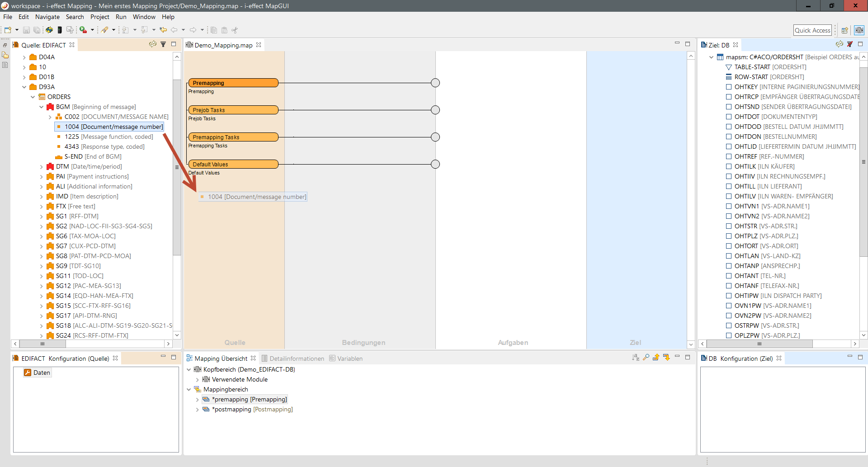Image resolution: width=868 pixels, height=467 pixels.
Task: Click the filter icon in Quelle panel
Action: coord(163,44)
